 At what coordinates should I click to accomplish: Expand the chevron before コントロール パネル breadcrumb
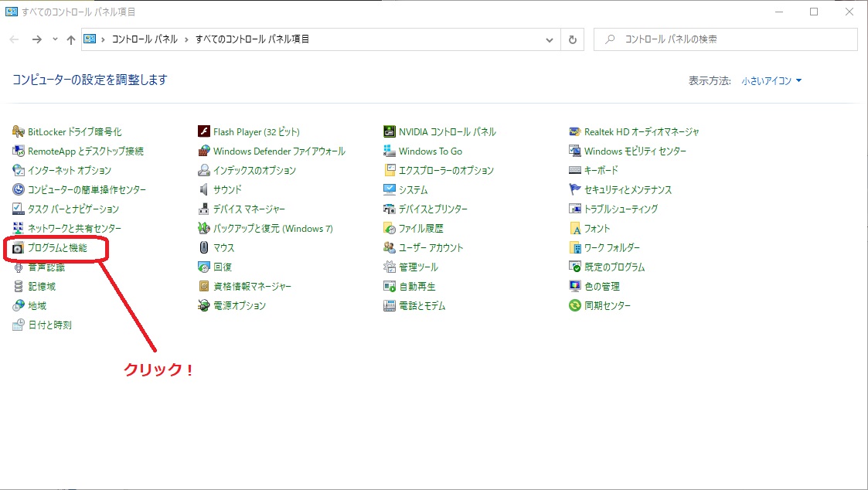point(103,39)
